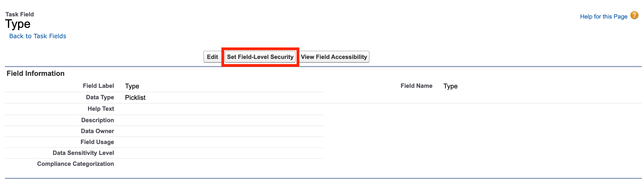Click View Field Accessibility button

point(334,57)
